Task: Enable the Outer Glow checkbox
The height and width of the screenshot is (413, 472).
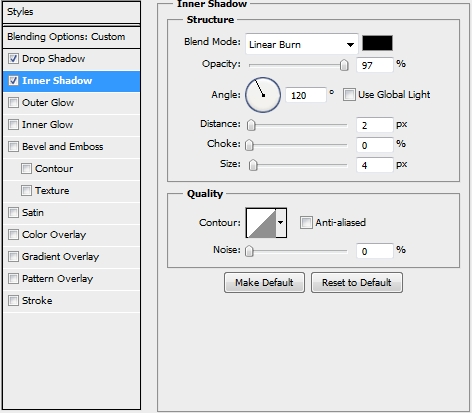Action: point(13,103)
